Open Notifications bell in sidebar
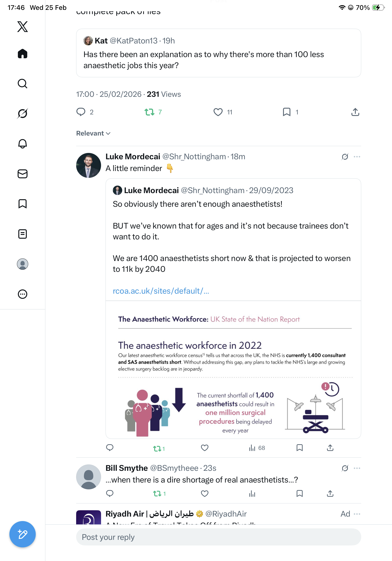This screenshot has width=392, height=561. (x=23, y=144)
